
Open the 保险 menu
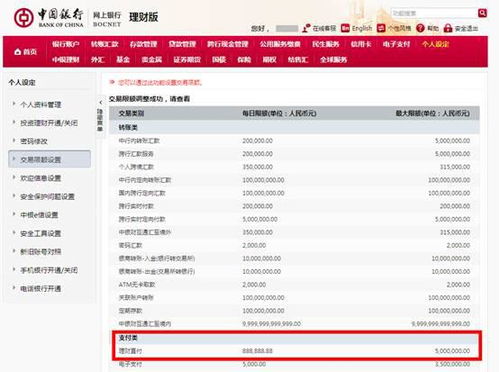[x=244, y=60]
